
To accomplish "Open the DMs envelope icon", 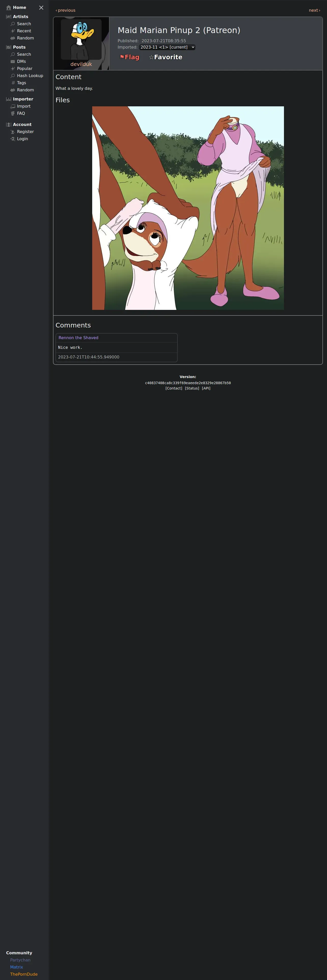I will click(13, 62).
